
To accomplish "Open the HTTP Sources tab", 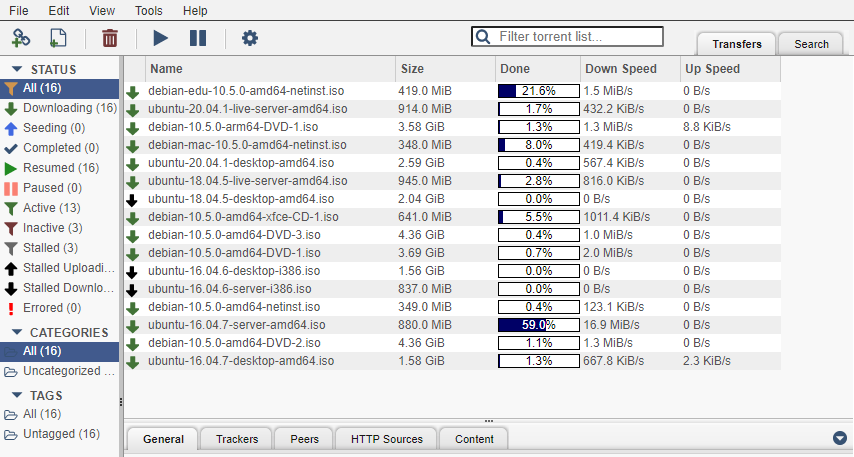I will pos(387,439).
